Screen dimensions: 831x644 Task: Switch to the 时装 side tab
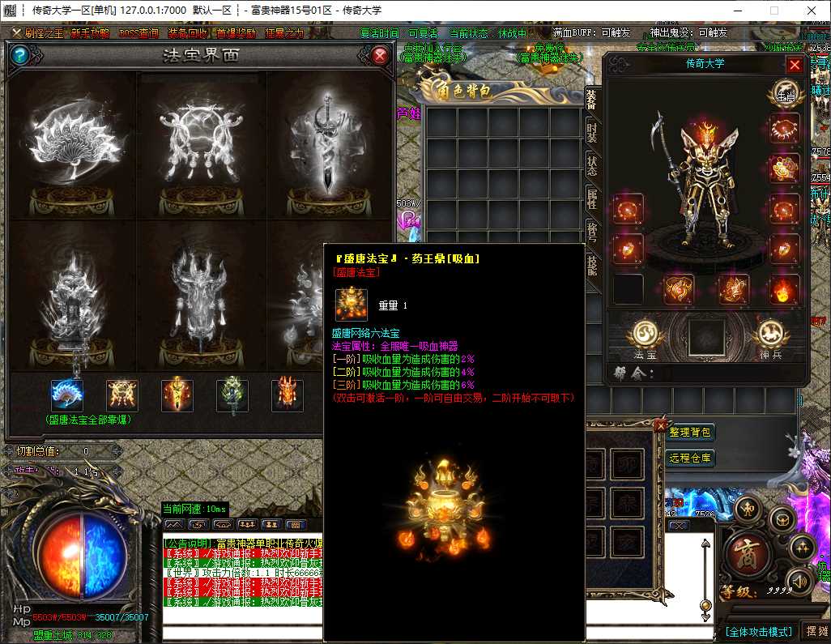592,132
